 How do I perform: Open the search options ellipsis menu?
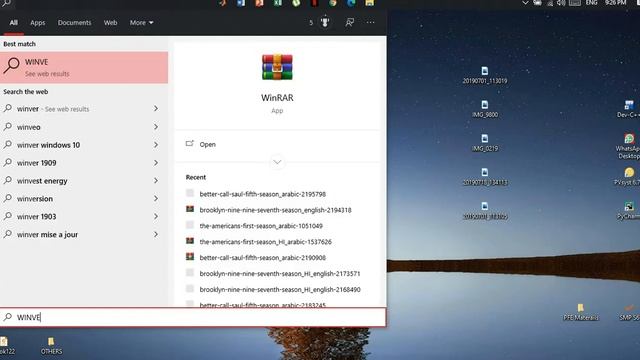[x=370, y=22]
